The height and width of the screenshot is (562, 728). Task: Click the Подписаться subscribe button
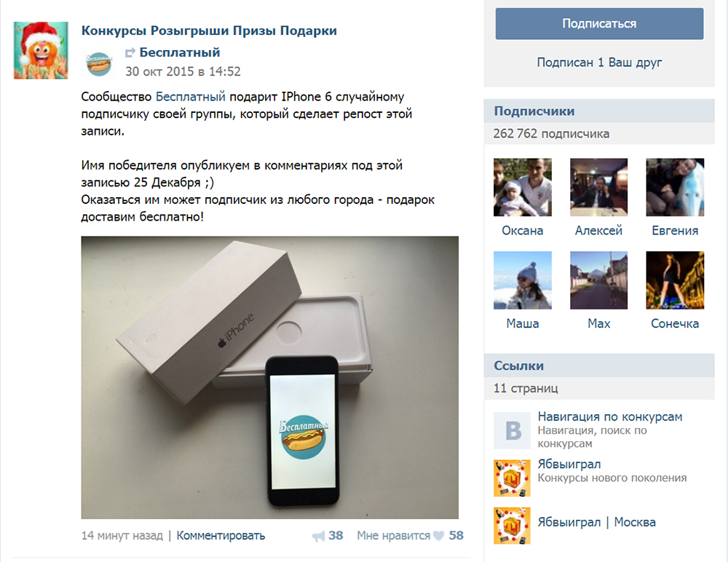[x=599, y=24]
